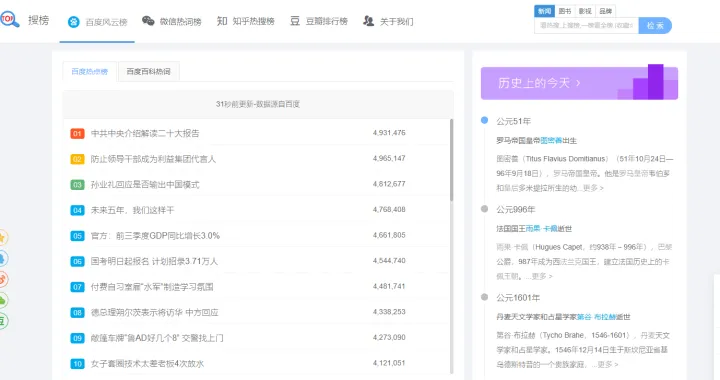Image resolution: width=720 pixels, height=380 pixels.
Task: Open topic 德总理朔尔茨表示将访华 中方回应
Action: 154,313
